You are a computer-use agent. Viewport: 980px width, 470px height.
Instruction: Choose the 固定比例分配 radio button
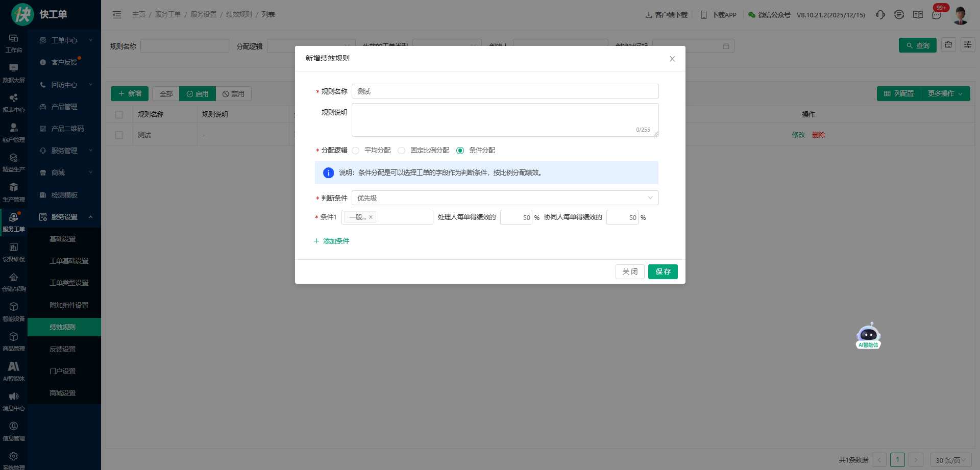[402, 151]
